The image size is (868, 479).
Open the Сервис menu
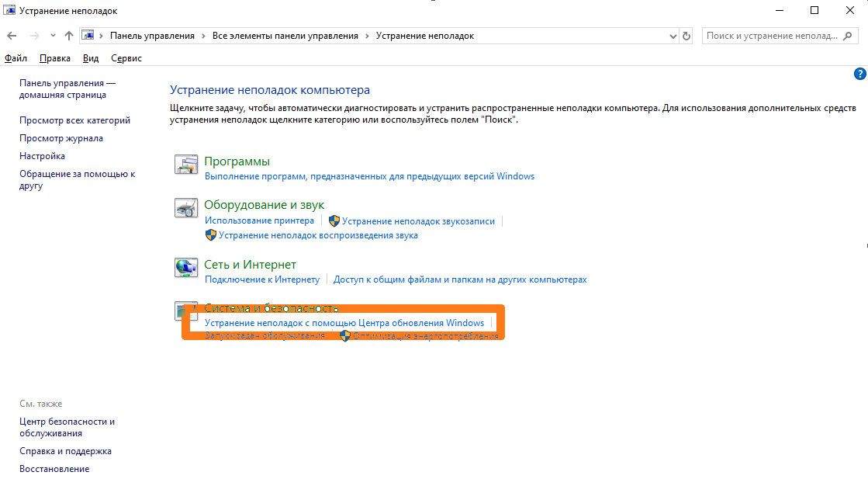pyautogui.click(x=126, y=58)
